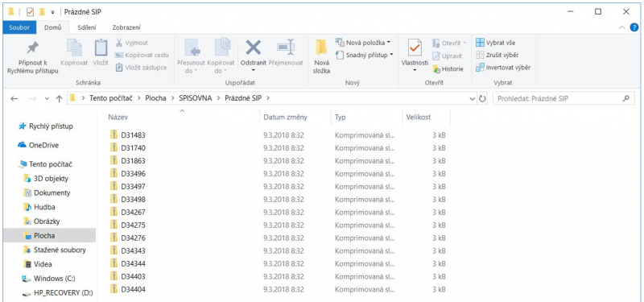Open the Snadný přístup dropdown

point(365,55)
